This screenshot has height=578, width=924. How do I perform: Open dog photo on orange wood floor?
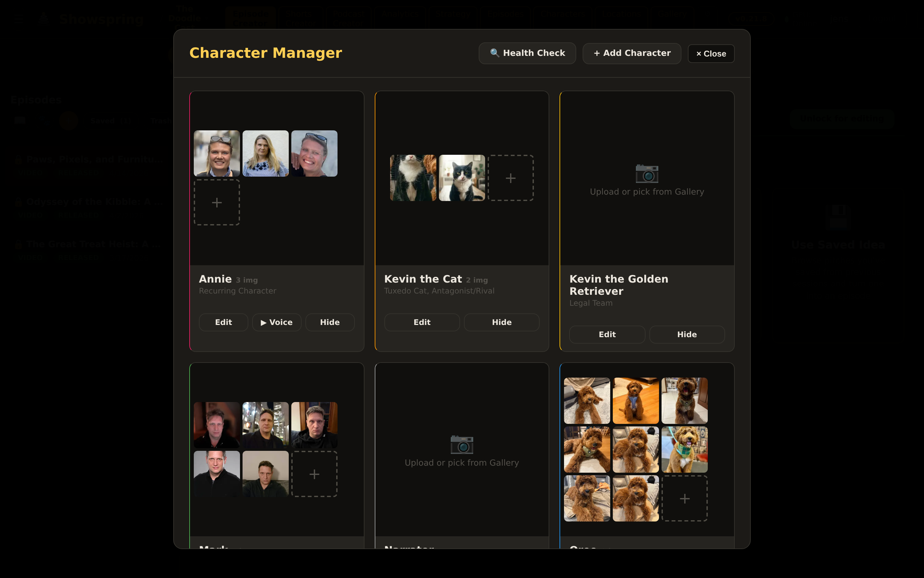pyautogui.click(x=636, y=401)
